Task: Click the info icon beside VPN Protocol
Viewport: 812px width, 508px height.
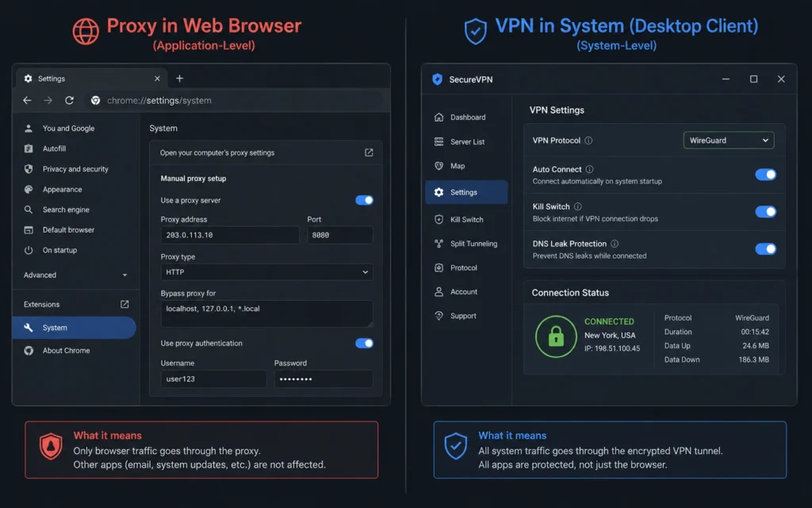Action: [588, 140]
